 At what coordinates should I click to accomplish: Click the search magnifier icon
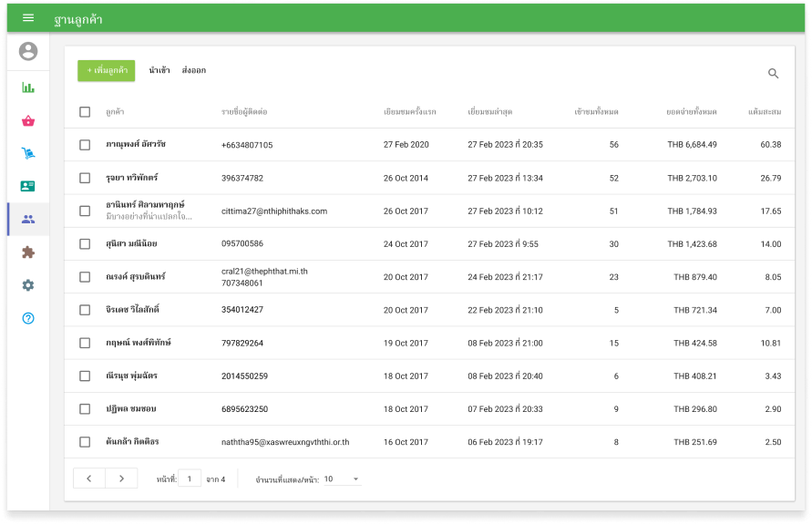[773, 74]
